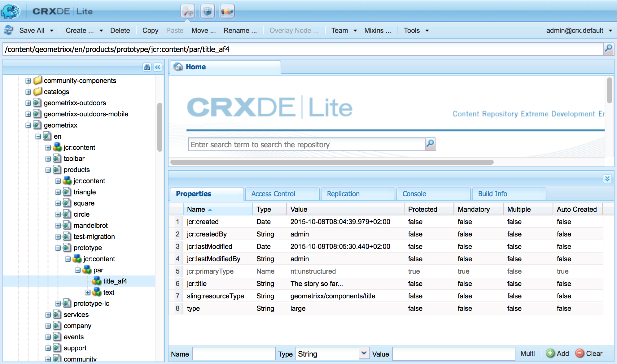Viewport: 617px width, 364px height.
Task: Collapse the properties panel with double-chevron icon
Action: tap(607, 179)
